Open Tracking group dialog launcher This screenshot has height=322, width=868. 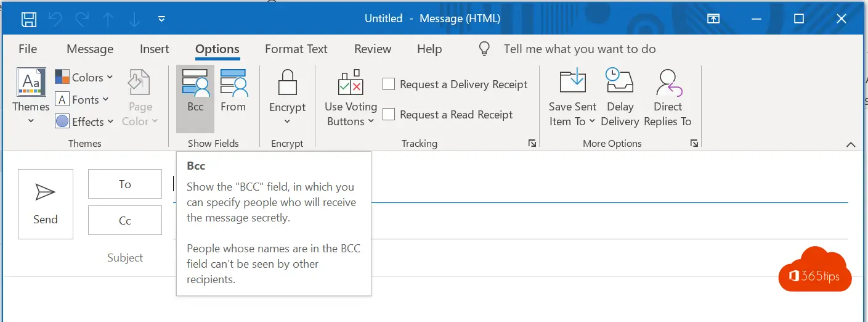coord(532,143)
